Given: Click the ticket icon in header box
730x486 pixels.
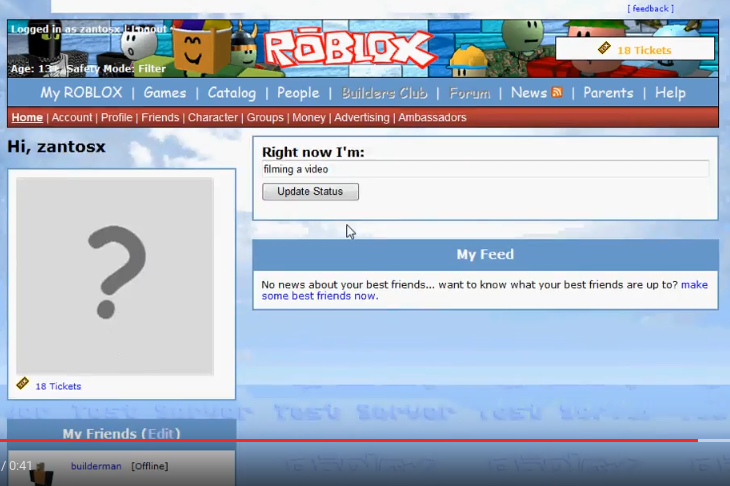Looking at the screenshot, I should (604, 47).
